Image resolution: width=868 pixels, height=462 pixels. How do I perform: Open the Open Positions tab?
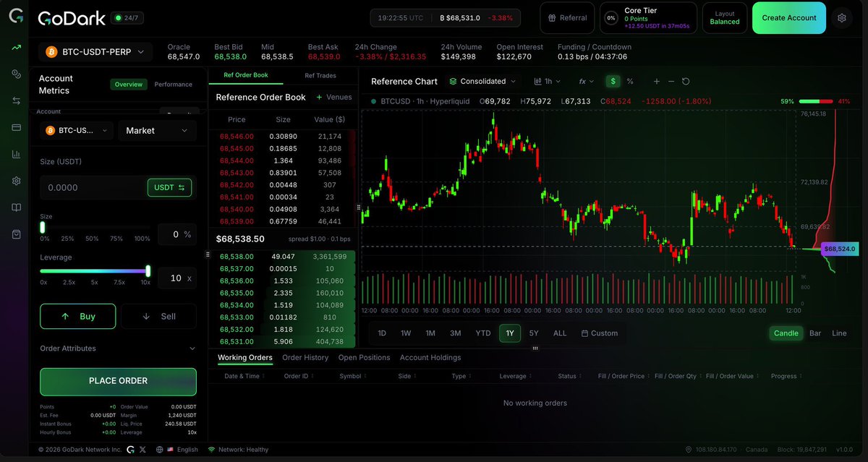point(364,358)
